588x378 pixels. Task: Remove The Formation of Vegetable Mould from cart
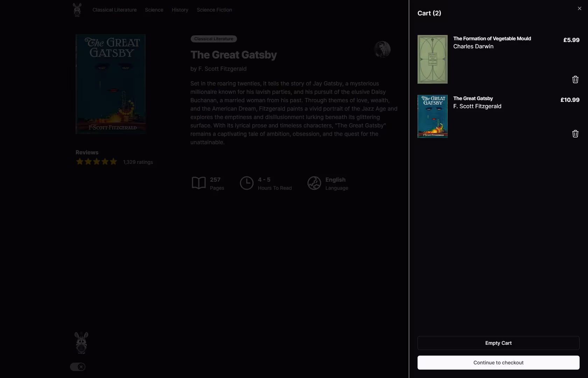575,79
